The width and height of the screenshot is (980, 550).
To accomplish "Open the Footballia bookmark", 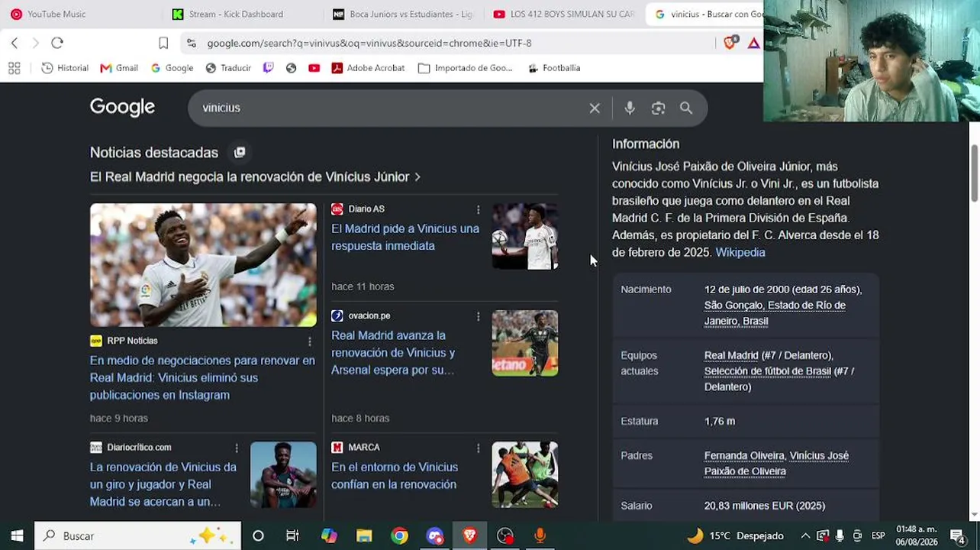I will (x=554, y=68).
